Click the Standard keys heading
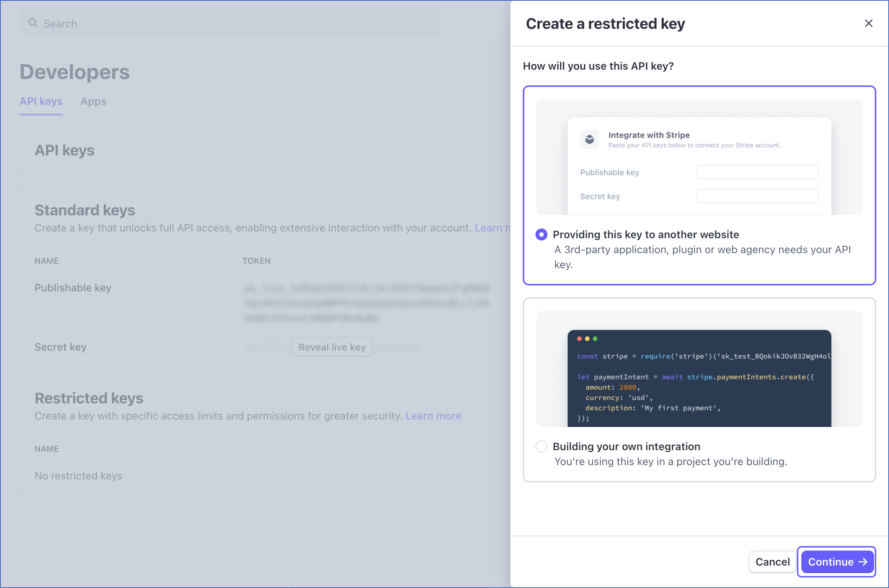 pyautogui.click(x=85, y=210)
